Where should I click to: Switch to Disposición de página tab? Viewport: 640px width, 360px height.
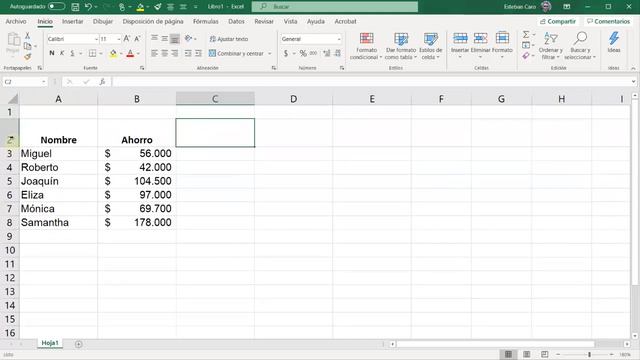153,21
